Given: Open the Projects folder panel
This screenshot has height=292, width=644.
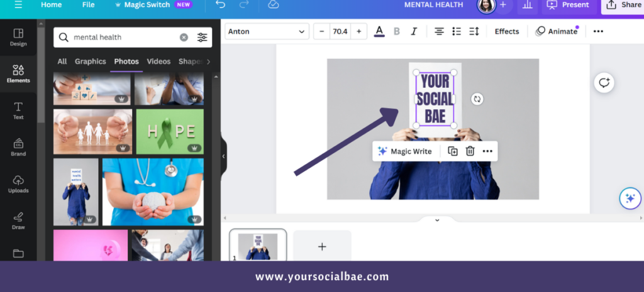Looking at the screenshot, I should (x=18, y=254).
